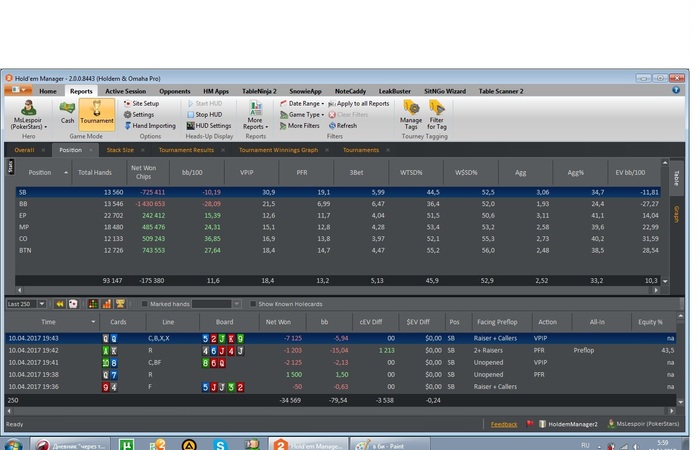Click Filter for Tag
This screenshot has height=450, width=700.
click(437, 115)
